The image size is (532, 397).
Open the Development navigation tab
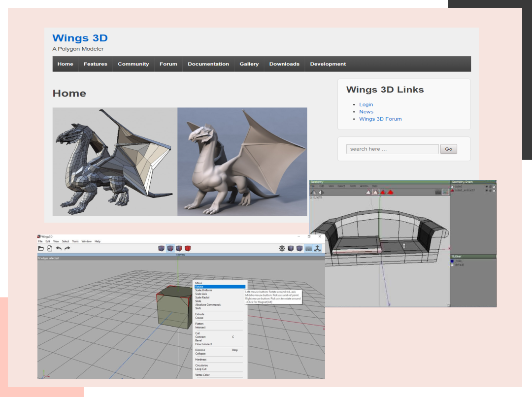328,64
